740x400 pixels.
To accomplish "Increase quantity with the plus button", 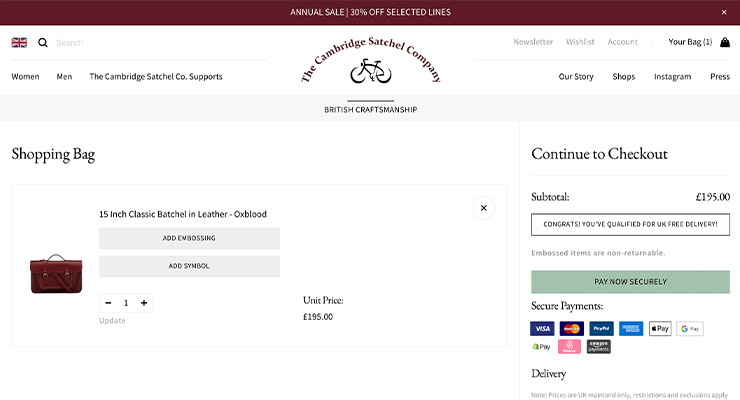I will 144,303.
